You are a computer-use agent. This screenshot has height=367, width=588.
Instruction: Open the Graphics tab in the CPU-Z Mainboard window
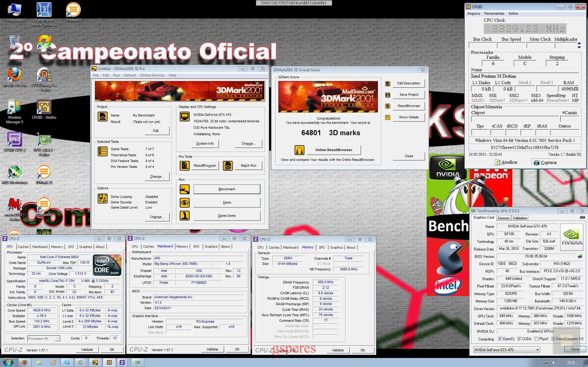(x=211, y=247)
